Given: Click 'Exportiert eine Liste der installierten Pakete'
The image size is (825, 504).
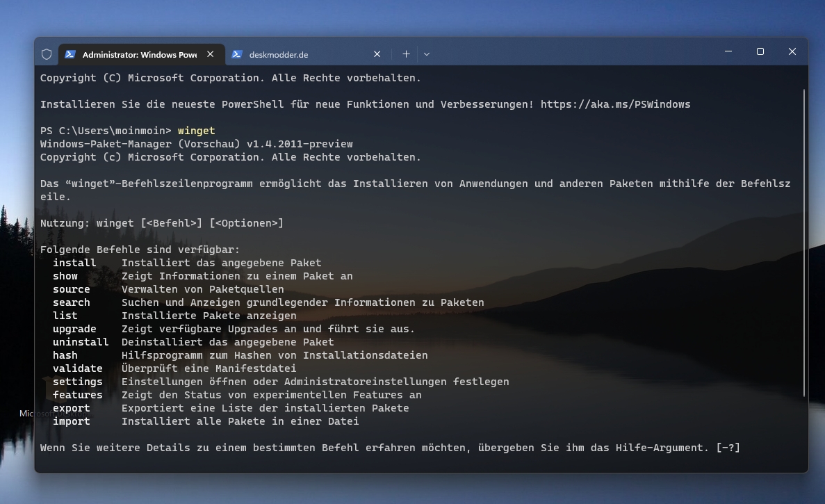Looking at the screenshot, I should 266,408.
